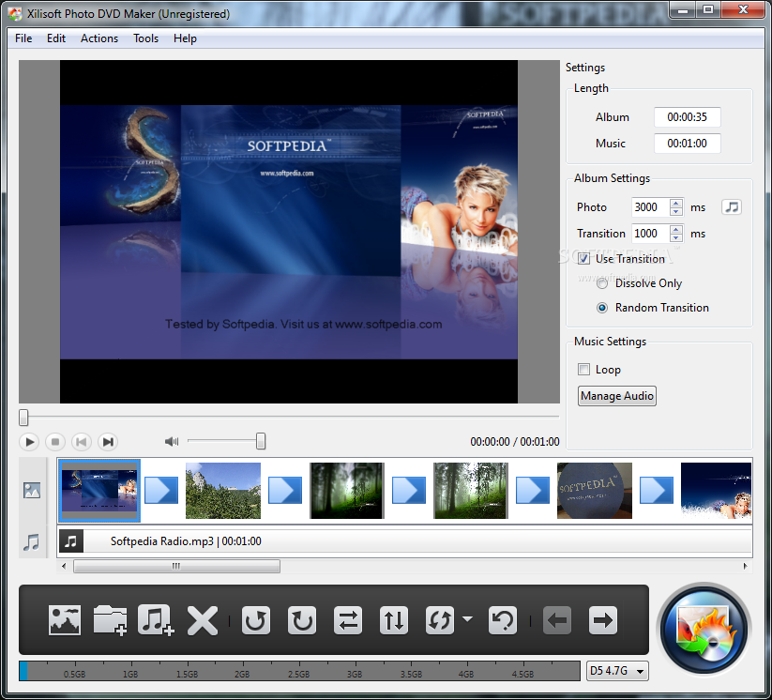Open transition after the first photo
This screenshot has height=700, width=772.
coord(161,490)
